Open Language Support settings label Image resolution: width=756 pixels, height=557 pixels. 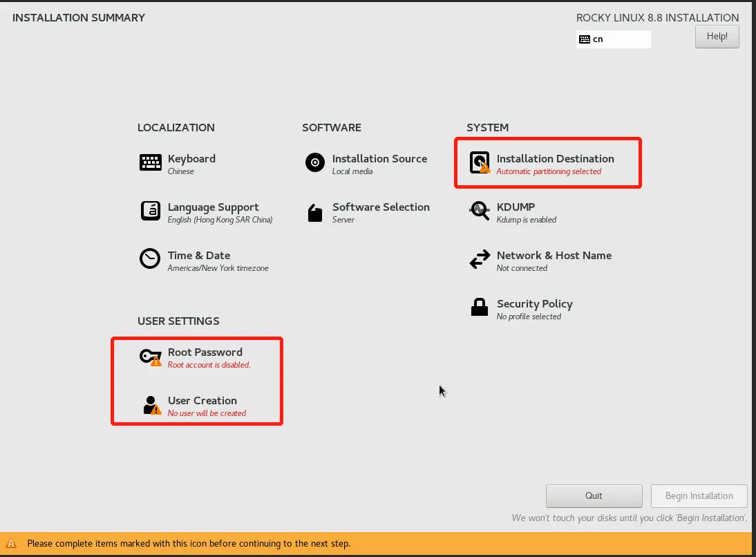coord(213,207)
